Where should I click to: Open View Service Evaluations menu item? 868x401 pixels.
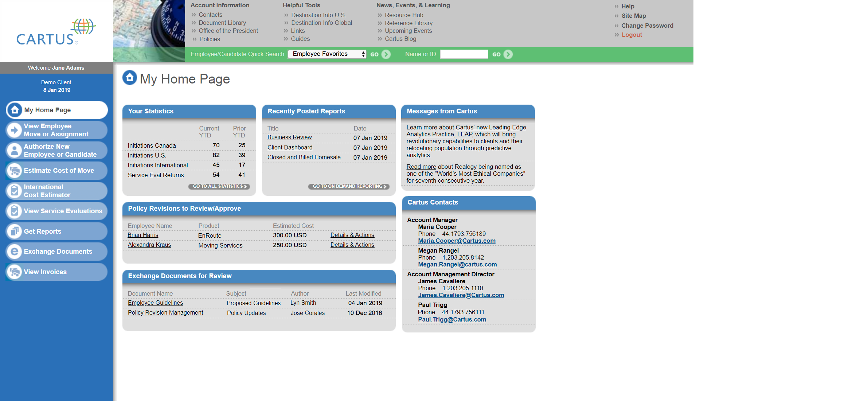63,211
